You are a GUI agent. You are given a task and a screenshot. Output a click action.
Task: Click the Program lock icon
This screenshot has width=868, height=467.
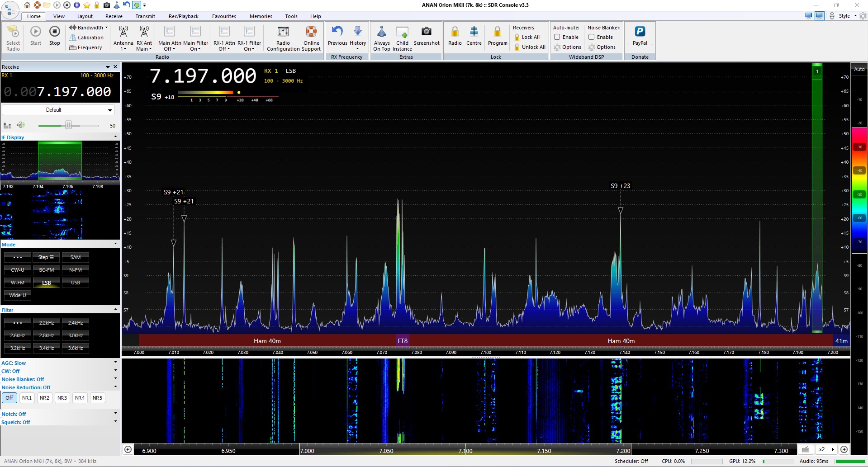pos(498,36)
